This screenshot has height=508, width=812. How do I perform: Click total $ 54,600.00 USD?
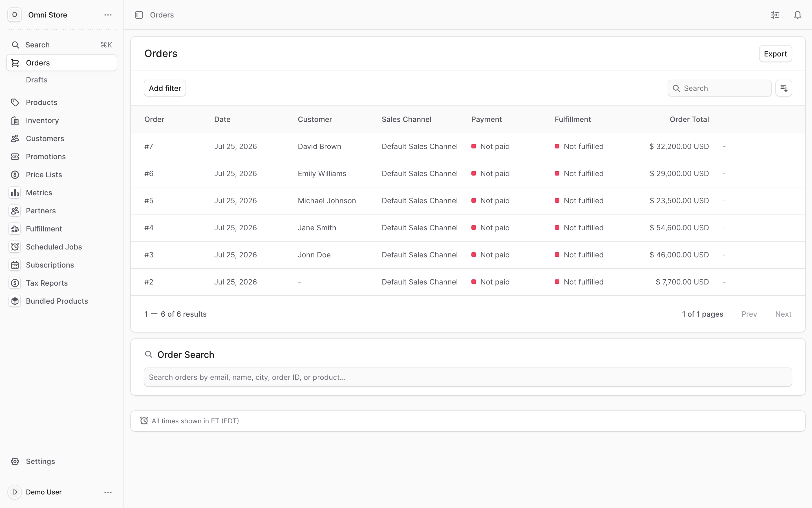[x=679, y=228]
